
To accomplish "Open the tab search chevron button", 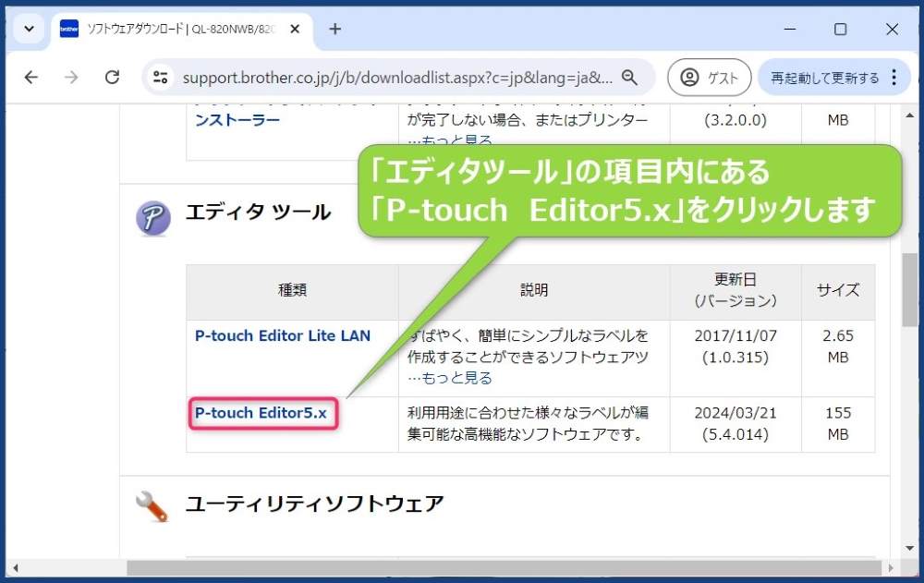I will 29,29.
